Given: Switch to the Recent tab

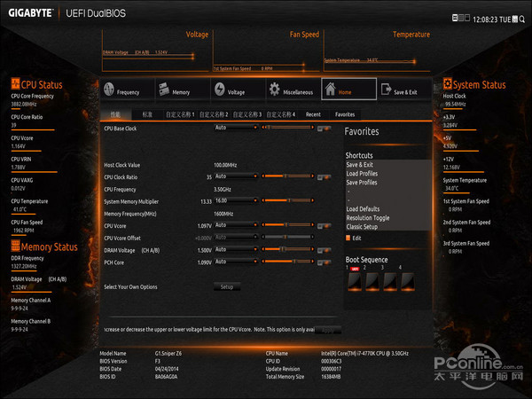Looking at the screenshot, I should [x=313, y=114].
